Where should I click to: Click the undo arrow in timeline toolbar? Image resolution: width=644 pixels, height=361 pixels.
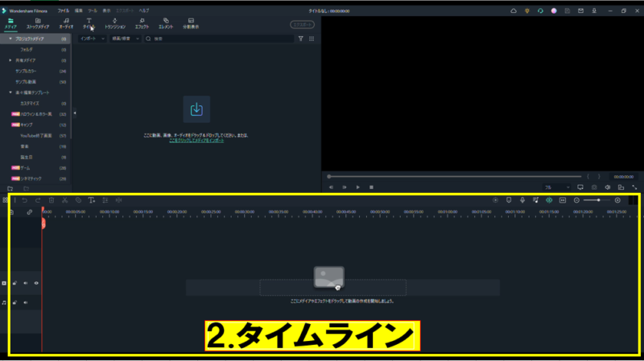point(25,200)
